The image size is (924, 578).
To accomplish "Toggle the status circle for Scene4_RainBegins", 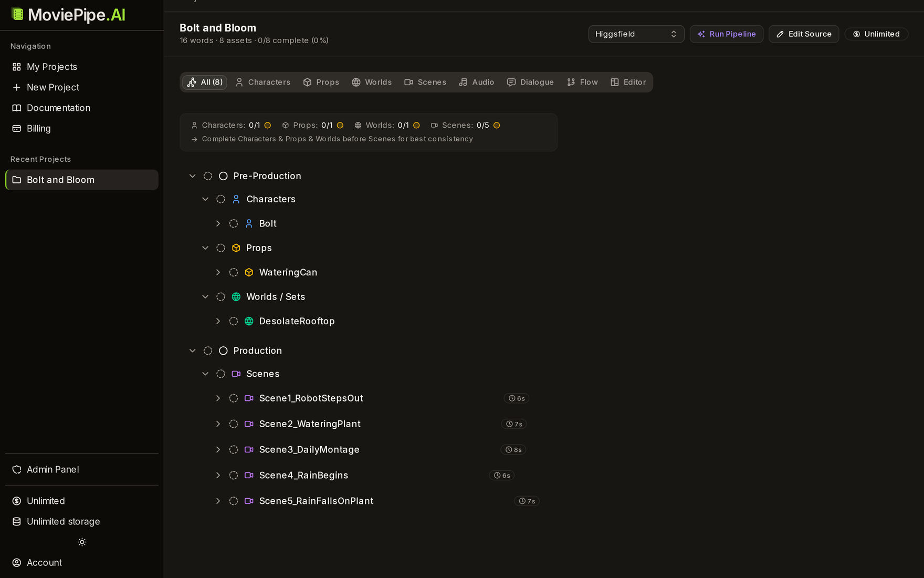I will pos(234,476).
